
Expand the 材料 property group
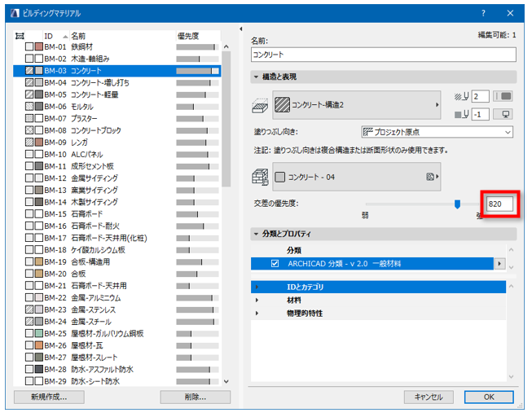(257, 301)
